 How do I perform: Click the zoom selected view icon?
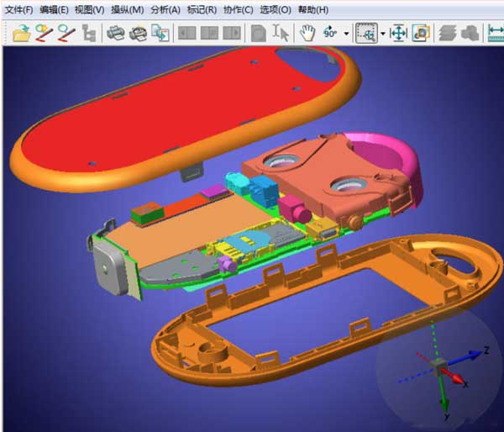coord(421,33)
